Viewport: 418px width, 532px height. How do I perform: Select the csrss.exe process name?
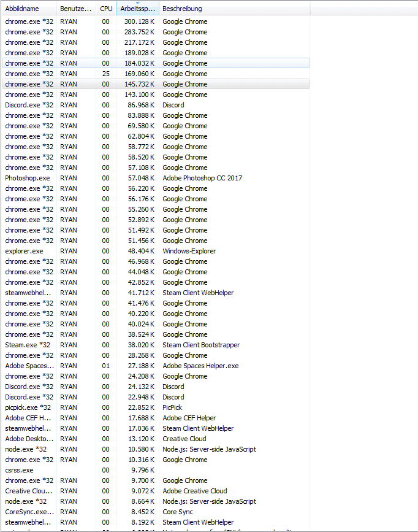(x=20, y=470)
